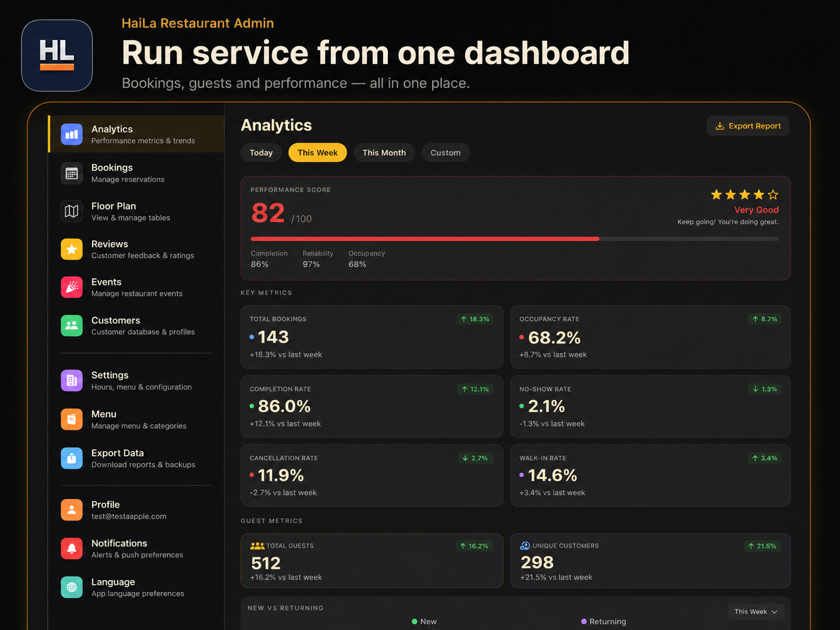Click the Total Guests 16.2% change badge

[474, 546]
